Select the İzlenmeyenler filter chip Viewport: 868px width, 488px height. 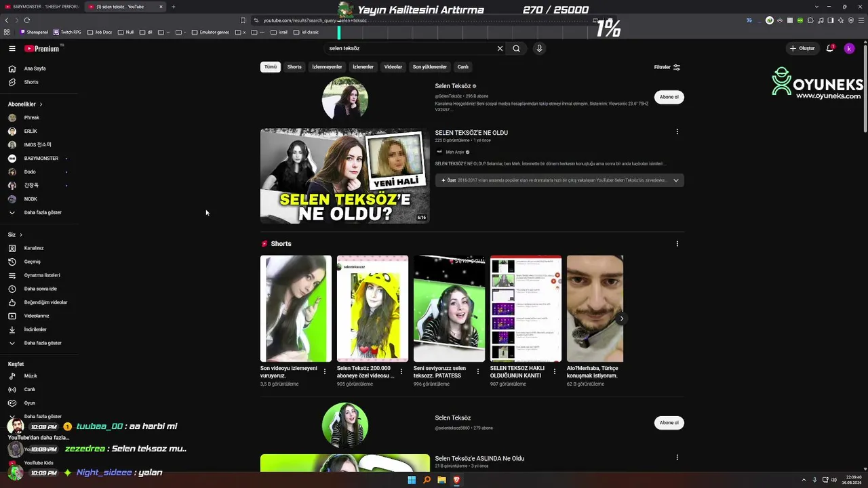[x=327, y=67]
